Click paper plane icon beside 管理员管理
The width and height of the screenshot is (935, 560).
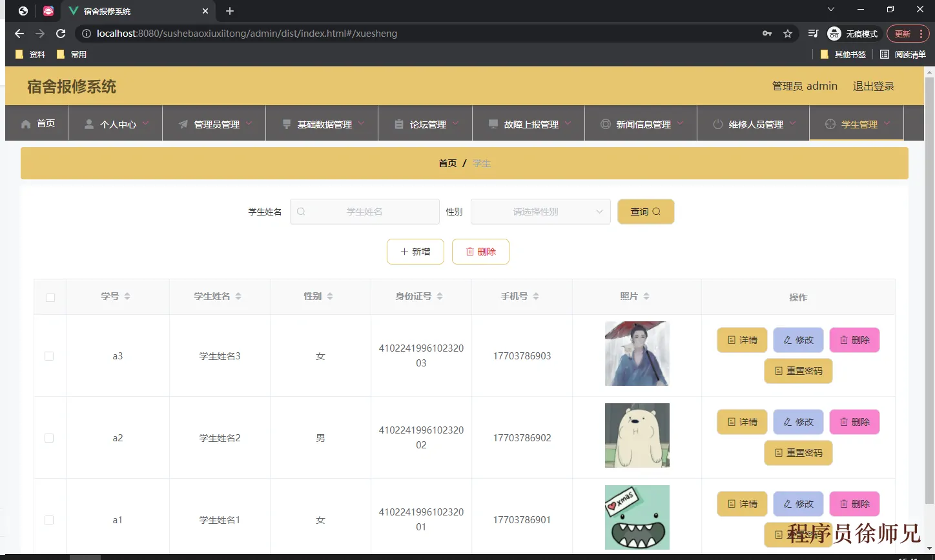pyautogui.click(x=183, y=124)
